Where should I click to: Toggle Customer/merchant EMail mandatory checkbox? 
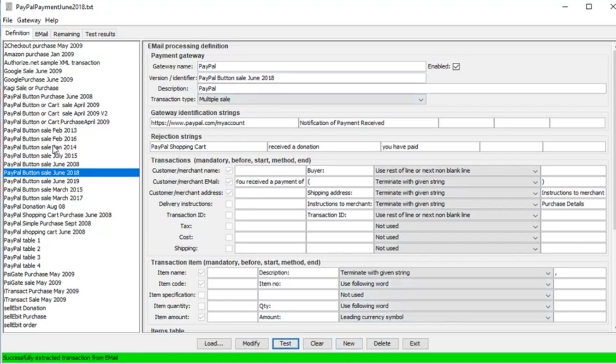[x=229, y=182]
